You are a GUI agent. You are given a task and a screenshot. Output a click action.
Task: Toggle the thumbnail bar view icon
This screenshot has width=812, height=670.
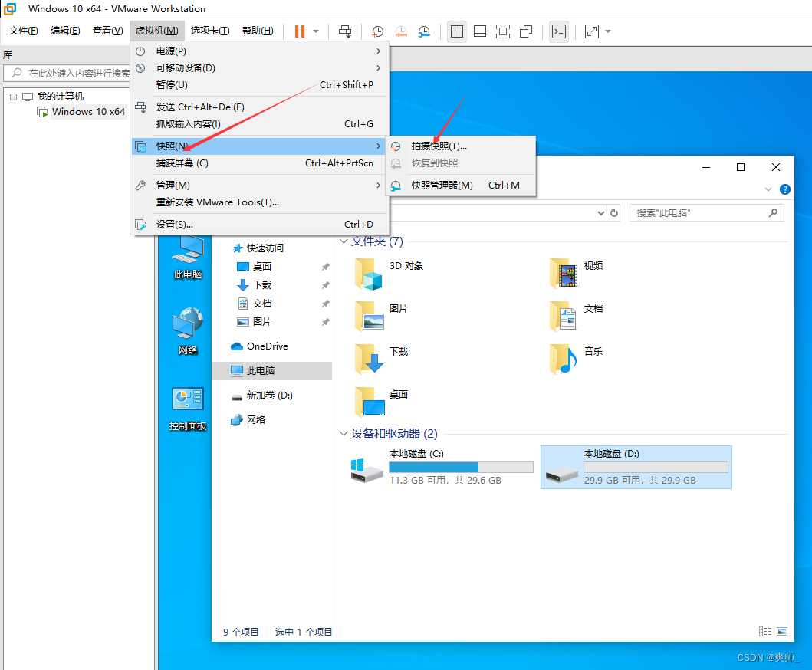480,31
